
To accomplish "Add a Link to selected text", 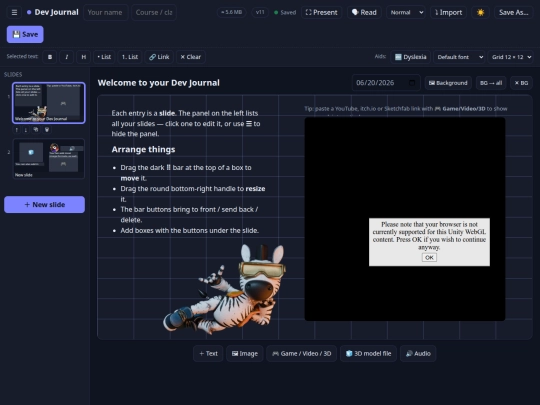I will (x=159, y=57).
